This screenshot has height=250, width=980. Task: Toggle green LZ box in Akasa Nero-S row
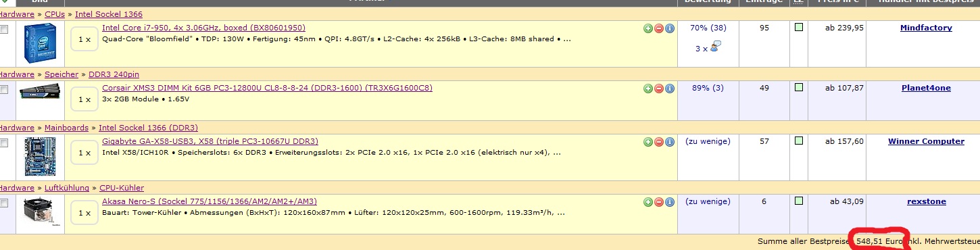(799, 201)
